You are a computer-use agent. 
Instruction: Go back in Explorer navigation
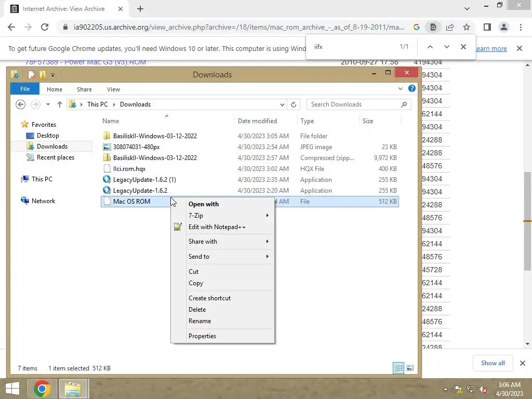(x=20, y=104)
